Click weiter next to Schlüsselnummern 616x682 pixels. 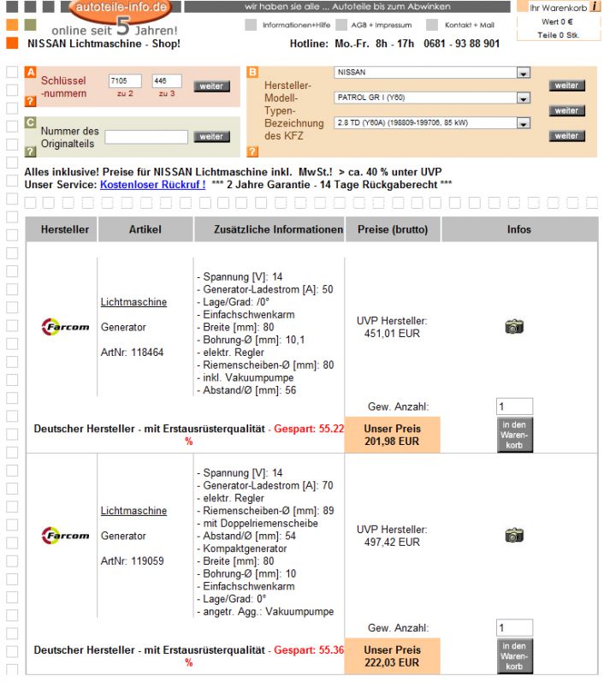[x=211, y=86]
